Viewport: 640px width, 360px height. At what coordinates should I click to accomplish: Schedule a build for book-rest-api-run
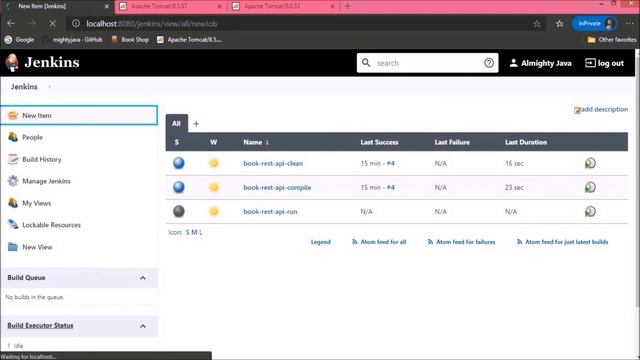590,211
